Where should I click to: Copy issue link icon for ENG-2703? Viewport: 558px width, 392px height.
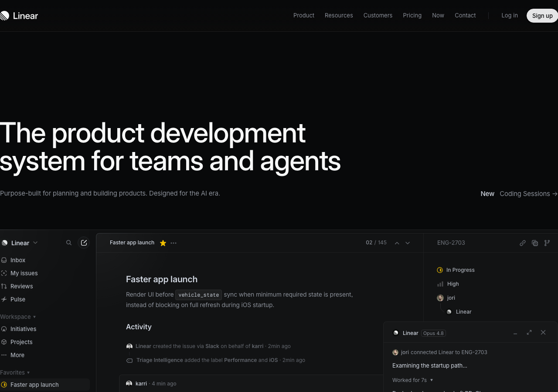click(x=523, y=243)
